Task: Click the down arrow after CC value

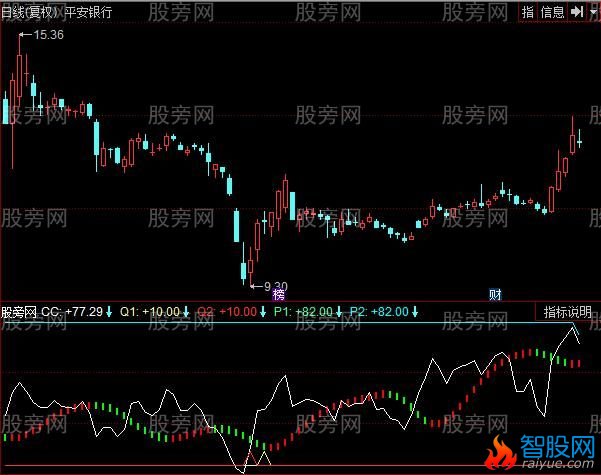Action: (x=108, y=311)
